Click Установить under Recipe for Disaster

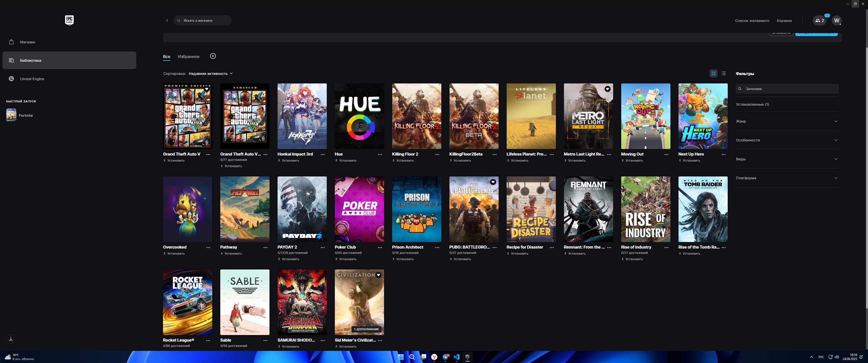tap(518, 254)
